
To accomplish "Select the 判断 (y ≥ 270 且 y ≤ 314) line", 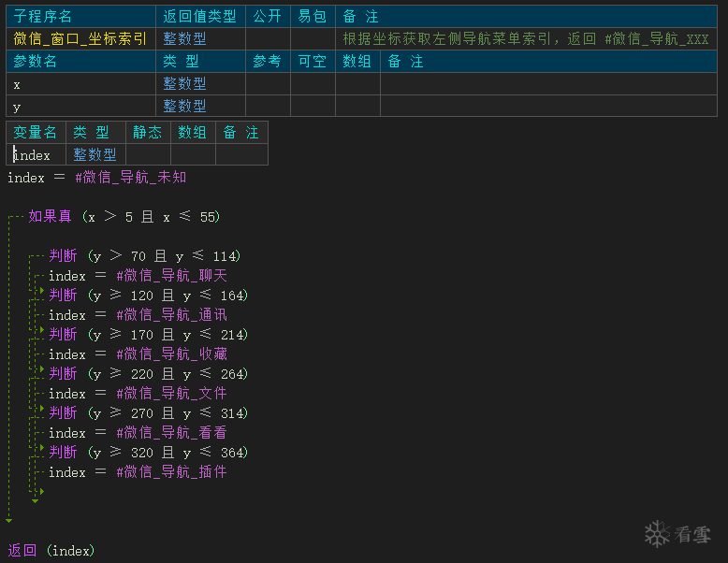I will tap(148, 412).
